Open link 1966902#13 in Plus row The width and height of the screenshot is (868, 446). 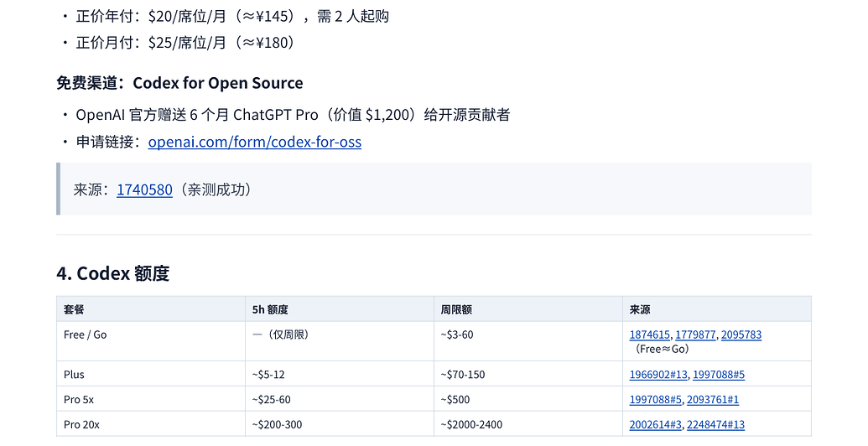[x=658, y=375]
